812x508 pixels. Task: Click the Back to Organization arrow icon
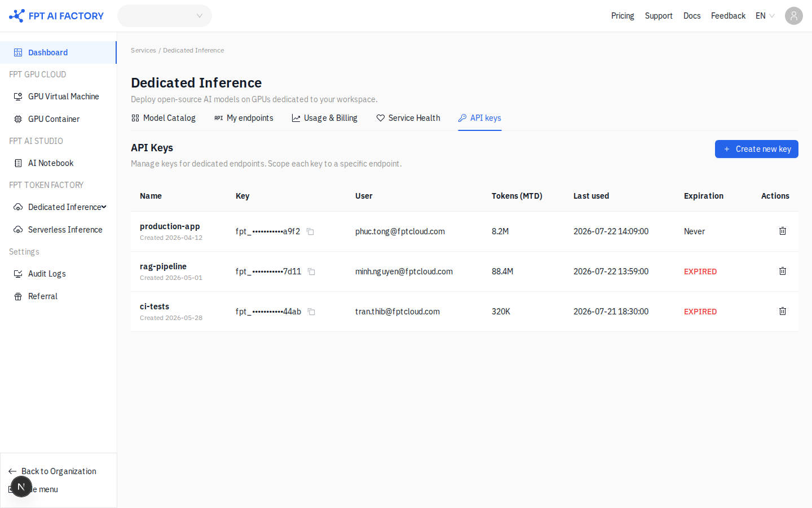coord(12,471)
